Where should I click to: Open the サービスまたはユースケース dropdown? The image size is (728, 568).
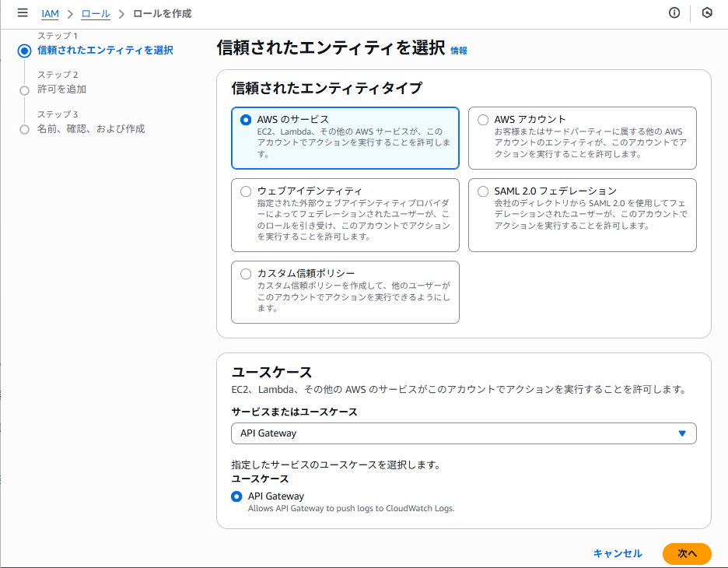[464, 433]
